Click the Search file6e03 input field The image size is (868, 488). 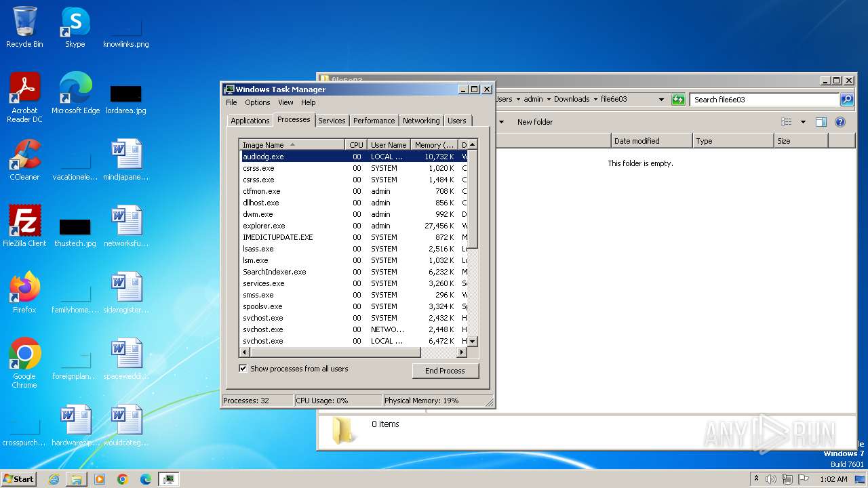[765, 100]
